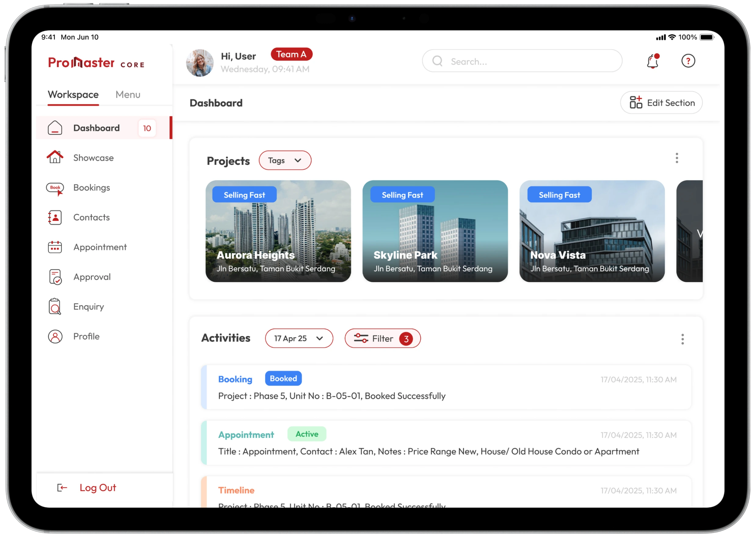Click the Dashboard count badge showing 10
Screen dimensions: 756x538
coord(147,128)
